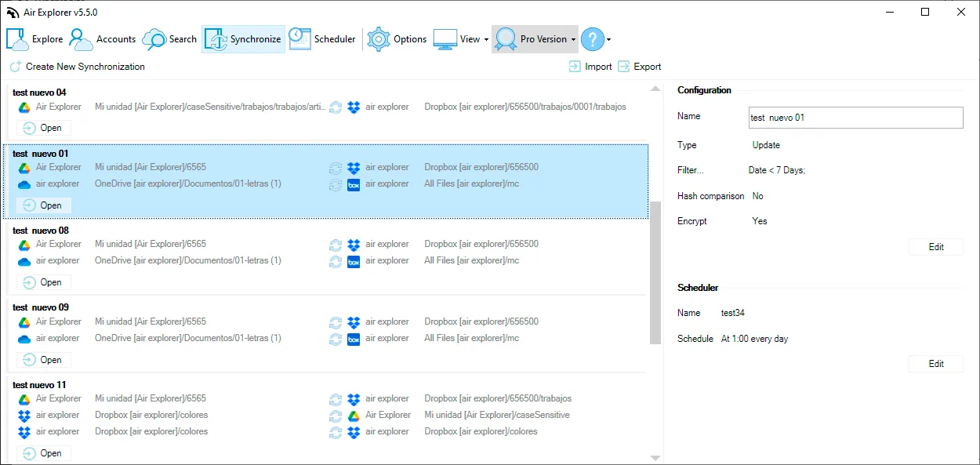Open the Accounts section icon
The image size is (980, 465).
point(81,39)
